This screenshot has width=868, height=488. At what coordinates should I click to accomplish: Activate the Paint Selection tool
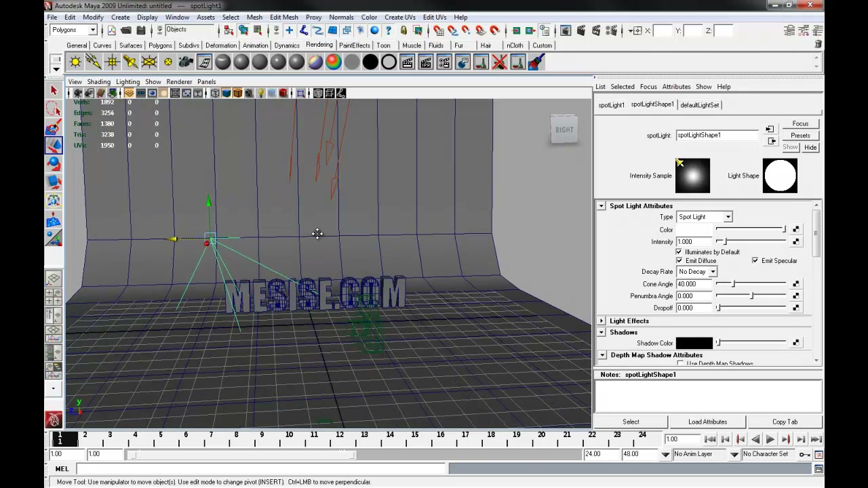pyautogui.click(x=54, y=127)
